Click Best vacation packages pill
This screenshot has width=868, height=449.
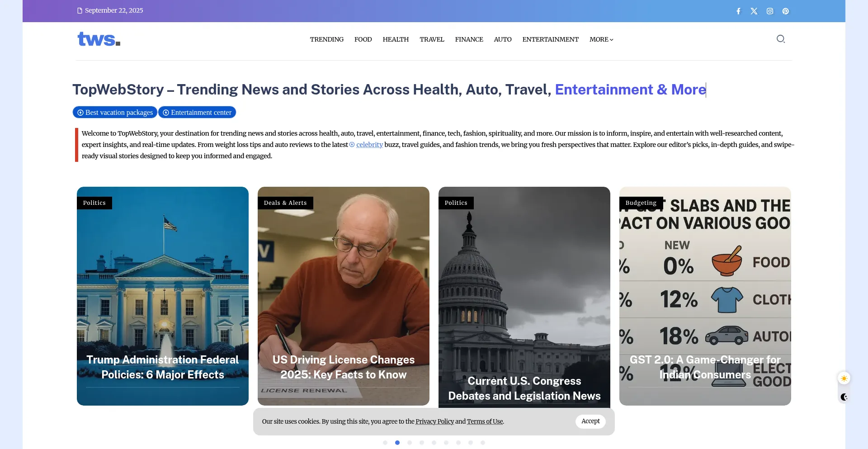point(115,113)
